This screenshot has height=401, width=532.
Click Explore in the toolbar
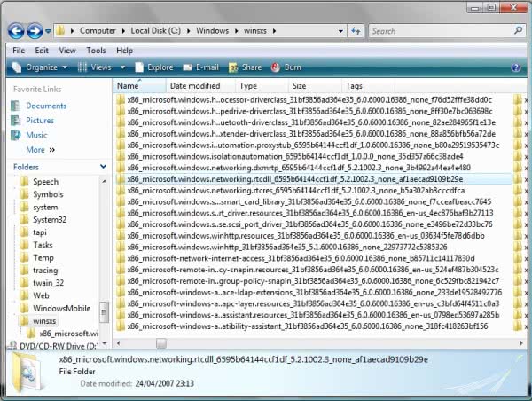tap(154, 67)
